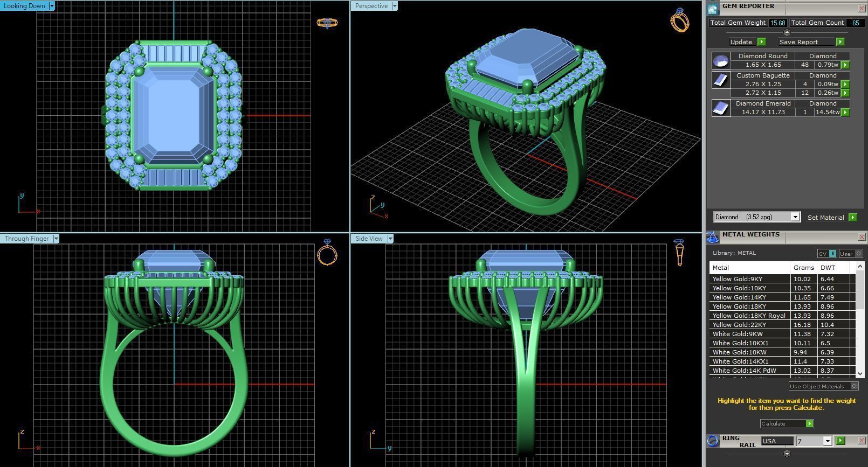Click the Gem Reporter collapse handle
The width and height of the screenshot is (868, 467).
pyautogui.click(x=787, y=33)
